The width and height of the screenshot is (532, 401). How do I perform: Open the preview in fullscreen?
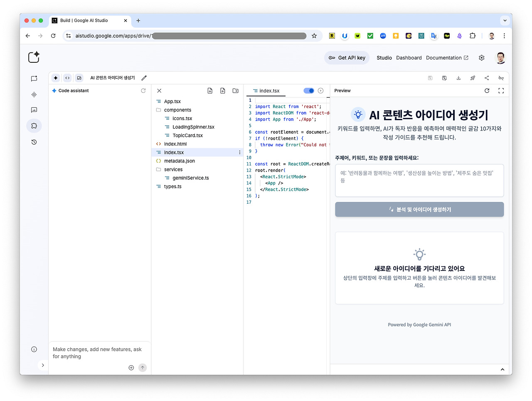coord(501,91)
